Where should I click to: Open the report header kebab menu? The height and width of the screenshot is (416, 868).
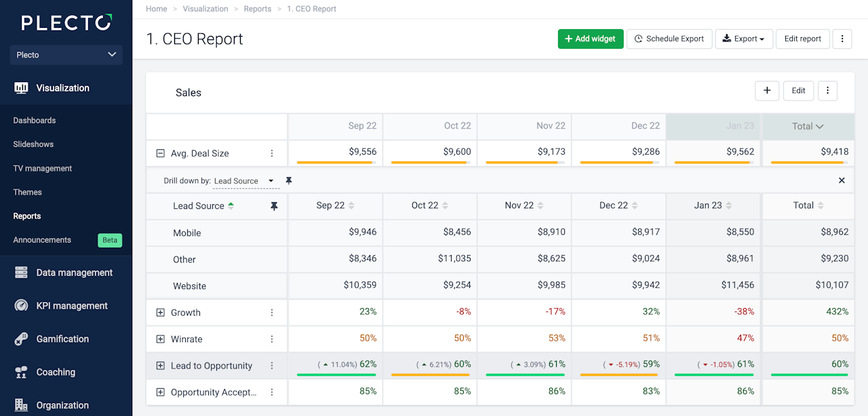click(x=842, y=39)
